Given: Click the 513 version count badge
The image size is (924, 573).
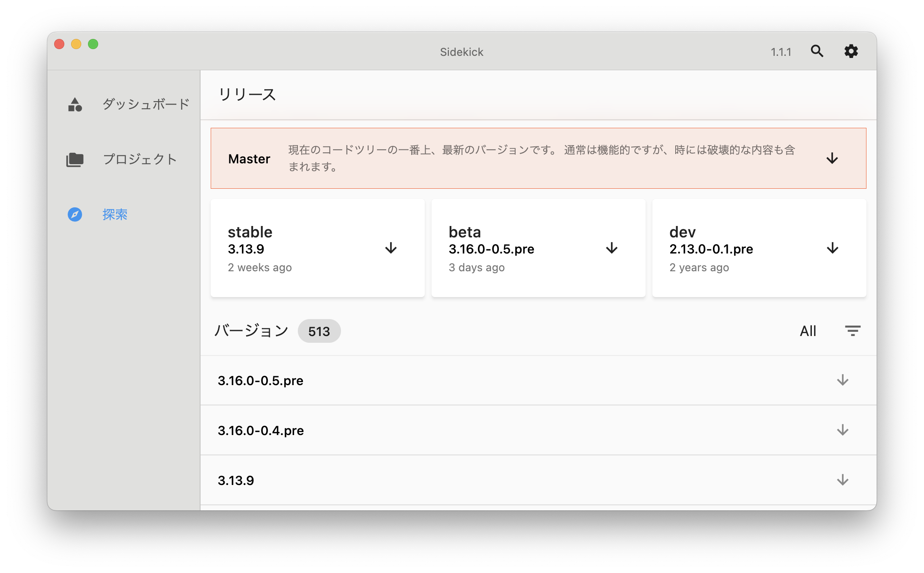Looking at the screenshot, I should tap(319, 331).
